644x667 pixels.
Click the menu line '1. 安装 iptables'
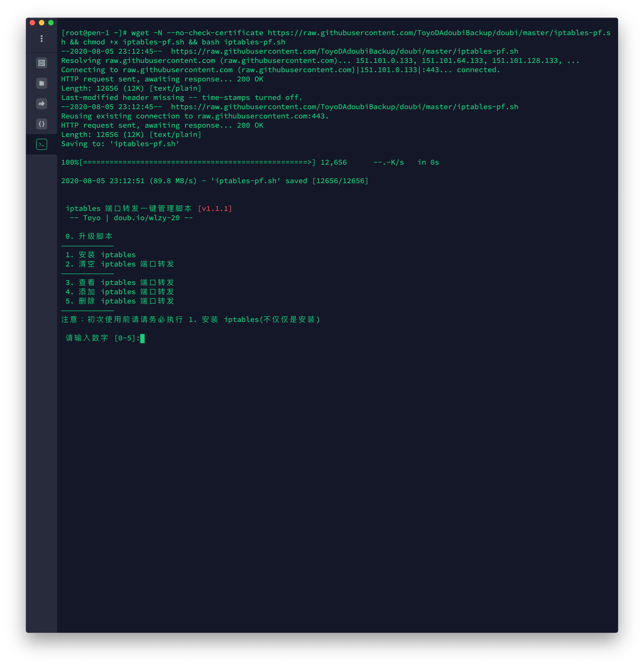tap(100, 255)
